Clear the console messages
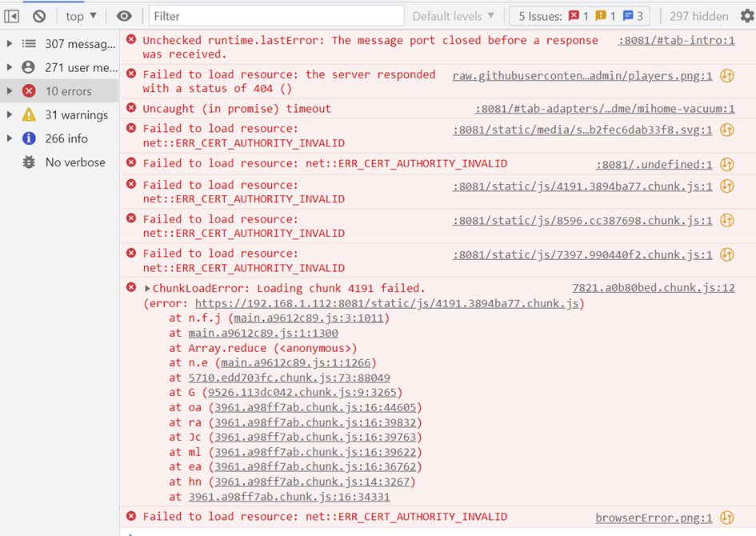Screen dimensions: 756x536 (x=40, y=15)
